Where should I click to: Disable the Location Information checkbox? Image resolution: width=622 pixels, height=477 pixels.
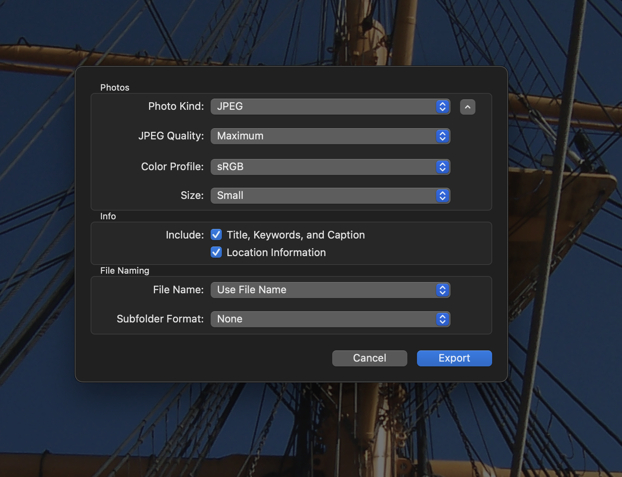coord(216,253)
